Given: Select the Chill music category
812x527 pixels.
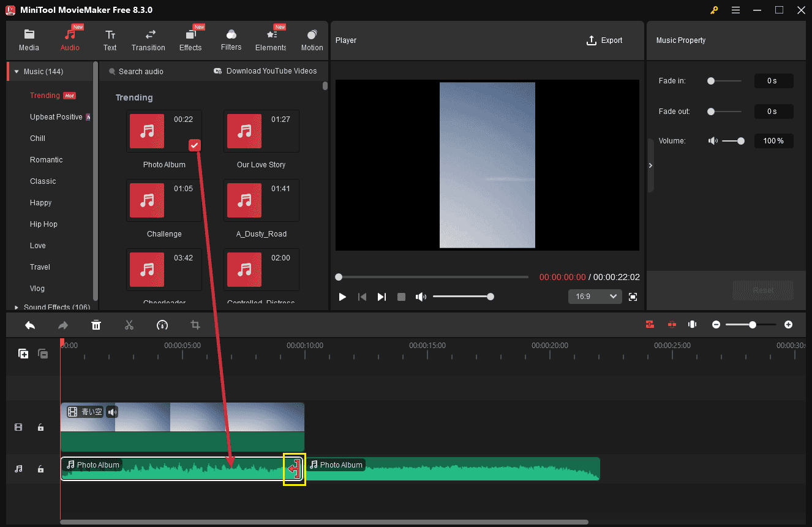Looking at the screenshot, I should pos(38,138).
